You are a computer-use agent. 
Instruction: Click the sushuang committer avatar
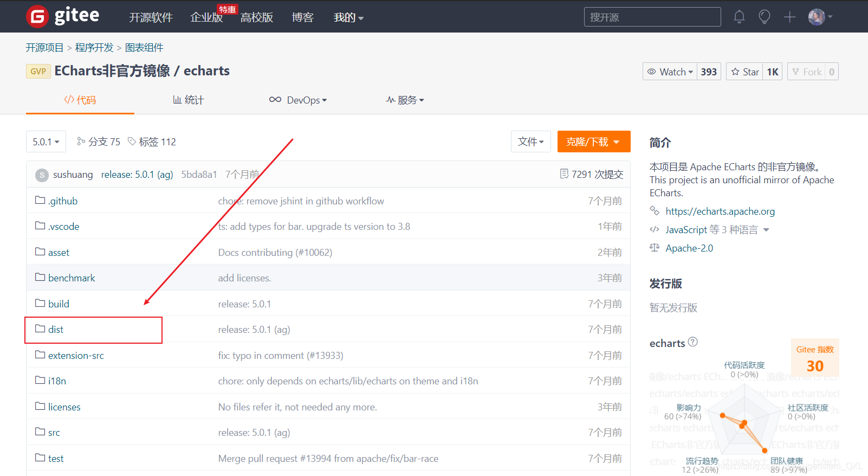click(x=42, y=175)
